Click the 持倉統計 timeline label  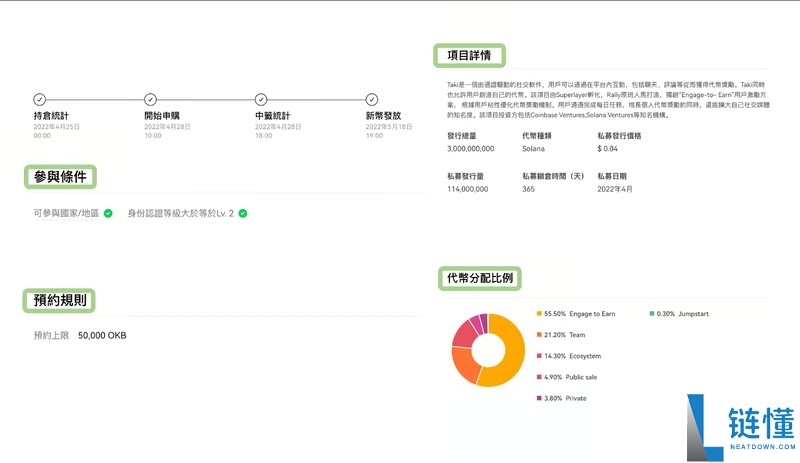coord(51,116)
